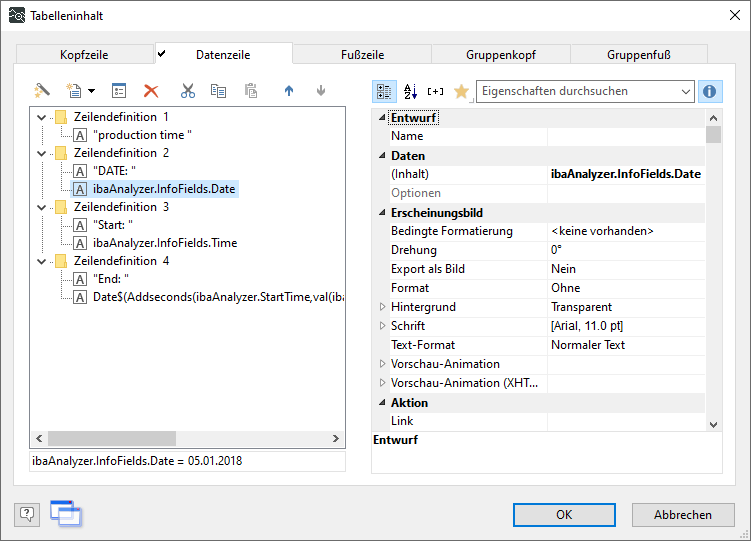The width and height of the screenshot is (751, 541).
Task: Switch to the Fußzeile tab
Action: 363,55
